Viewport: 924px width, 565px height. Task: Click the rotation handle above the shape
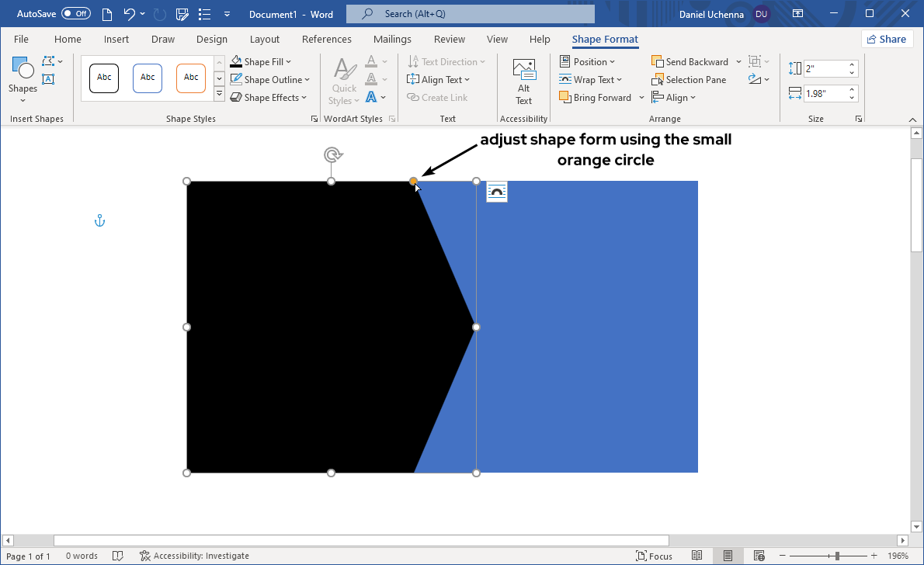click(x=332, y=155)
